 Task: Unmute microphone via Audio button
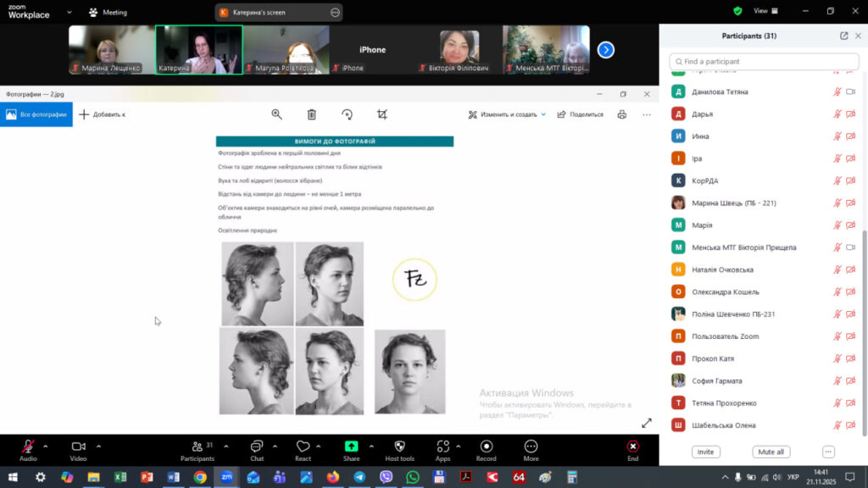click(28, 449)
